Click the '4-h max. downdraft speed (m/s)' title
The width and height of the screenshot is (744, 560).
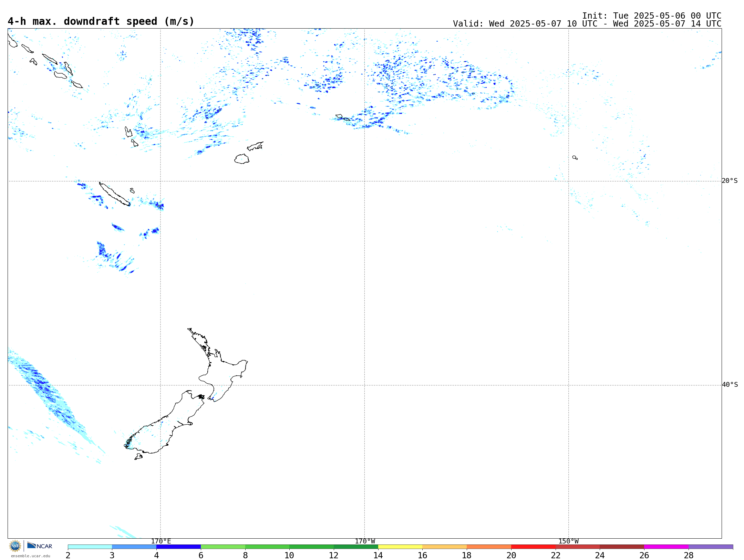[x=101, y=21]
